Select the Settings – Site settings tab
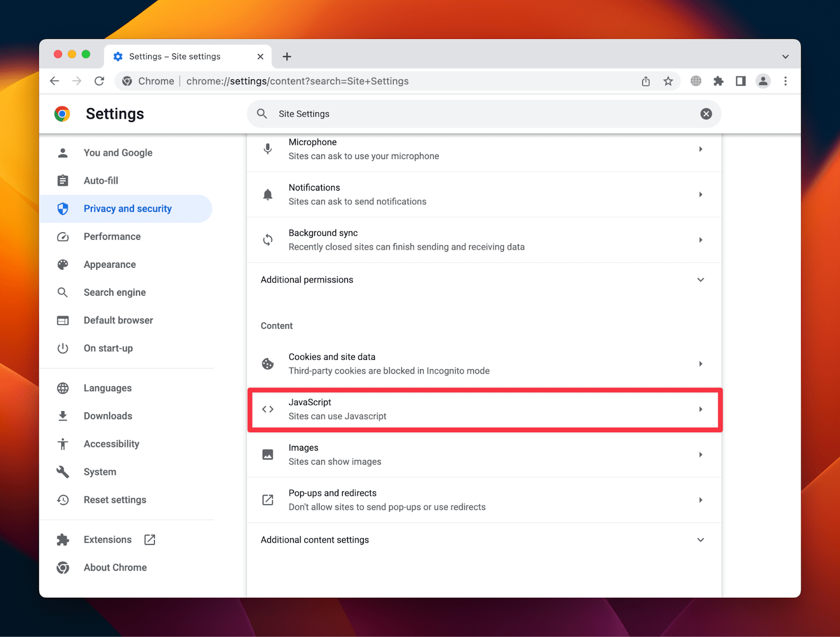Viewport: 840px width, 637px height. pyautogui.click(x=188, y=56)
